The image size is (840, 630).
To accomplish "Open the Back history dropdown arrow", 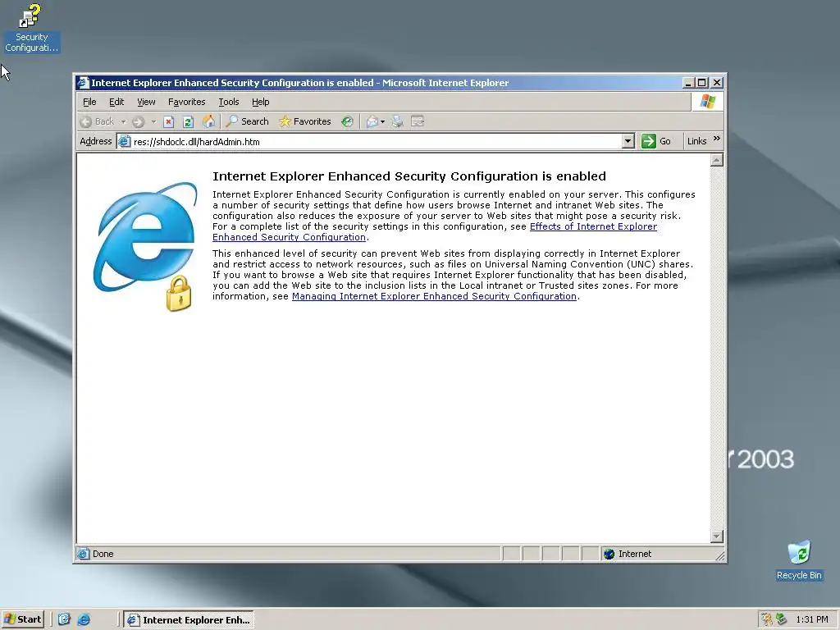I will (123, 121).
